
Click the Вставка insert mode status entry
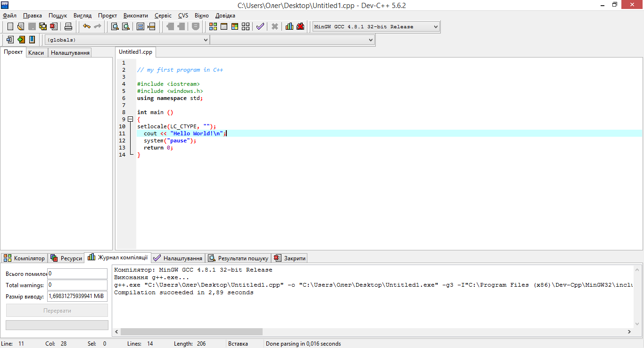click(x=238, y=344)
